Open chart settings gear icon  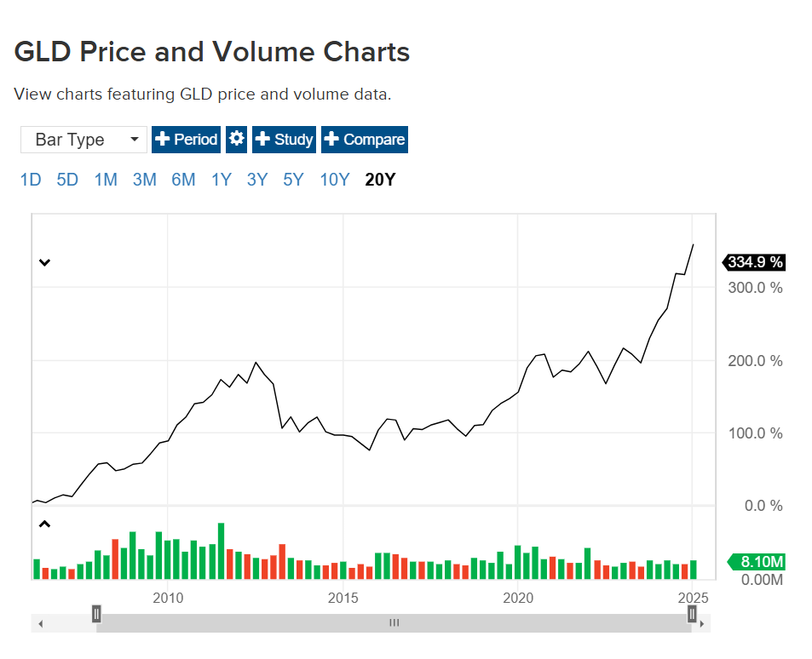point(236,140)
